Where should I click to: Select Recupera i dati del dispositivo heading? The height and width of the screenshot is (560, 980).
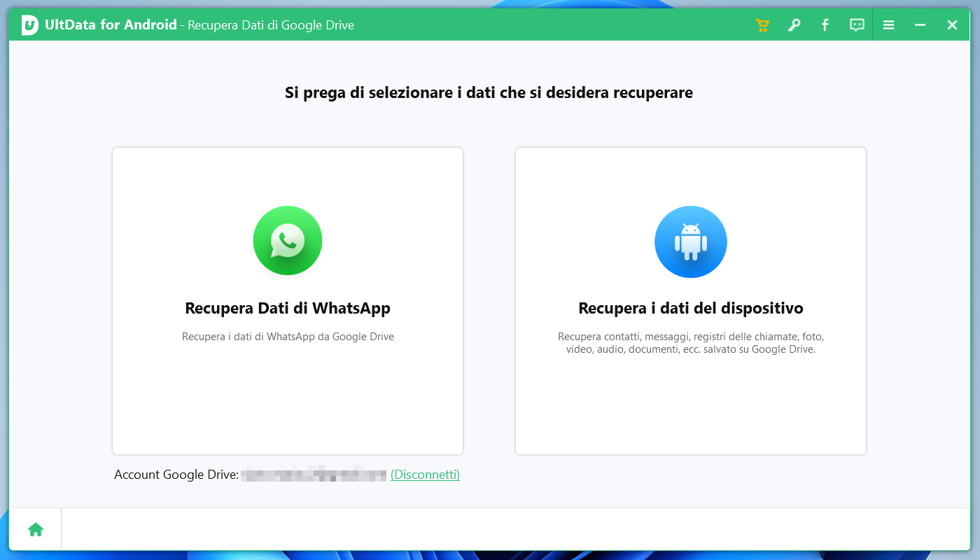[691, 308]
